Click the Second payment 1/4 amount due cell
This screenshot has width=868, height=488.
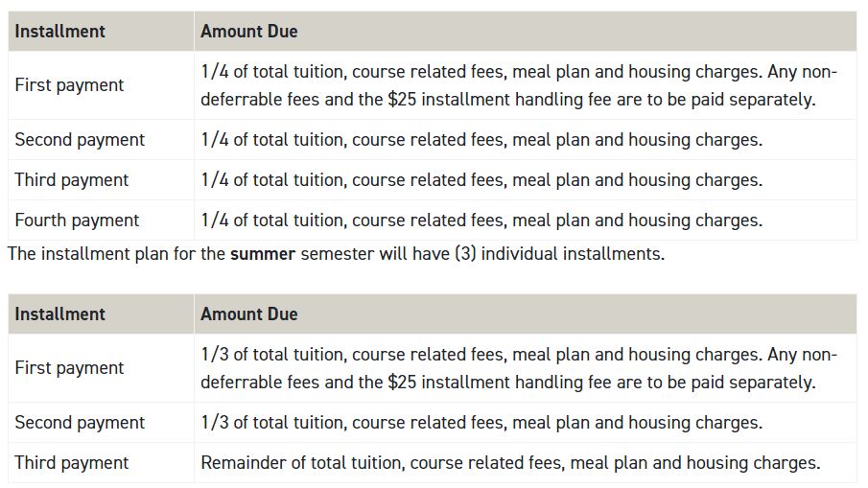(481, 140)
